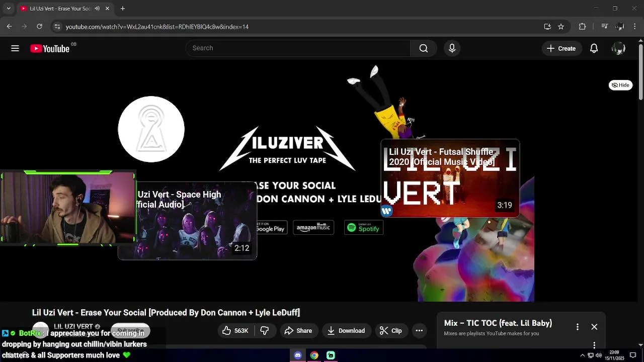Screen dimensions: 644x362
Task: Open Space High suggested video card
Action: pyautogui.click(x=188, y=221)
